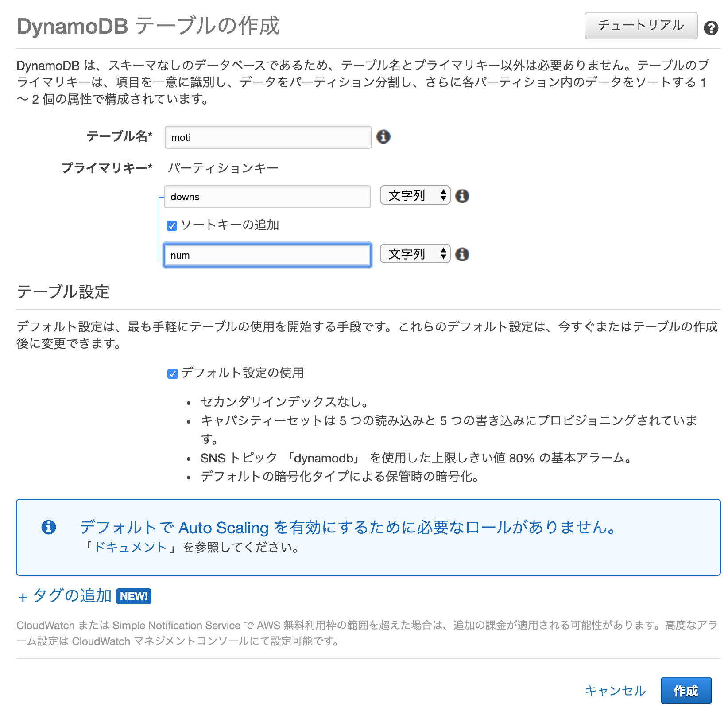Focus the table name field containing moti
This screenshot has width=728, height=715.
pos(267,137)
